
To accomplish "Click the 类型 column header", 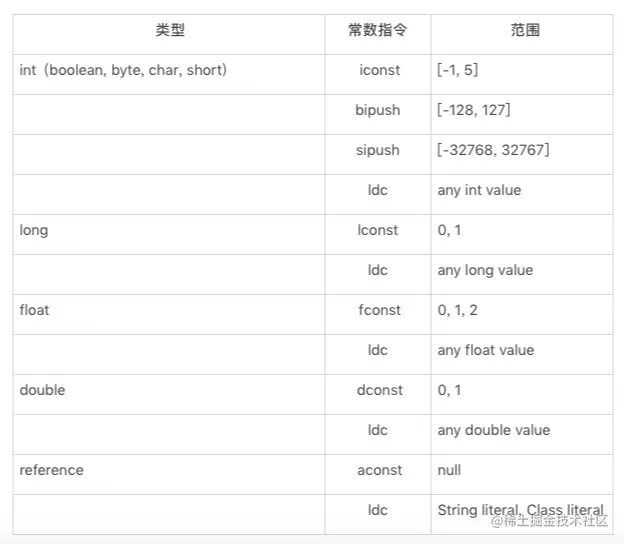I will pyautogui.click(x=170, y=30).
